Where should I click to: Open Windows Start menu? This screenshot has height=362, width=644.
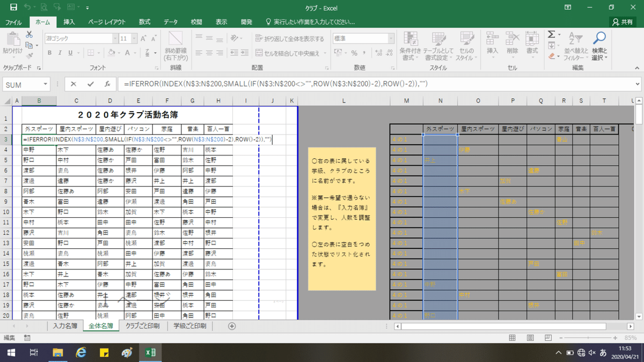(11, 353)
